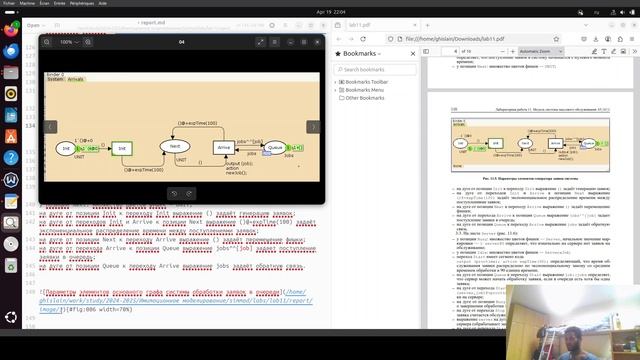Screen dimensions: 640x360
Task: Select the lab11.pdf browser tab
Action: [378, 25]
